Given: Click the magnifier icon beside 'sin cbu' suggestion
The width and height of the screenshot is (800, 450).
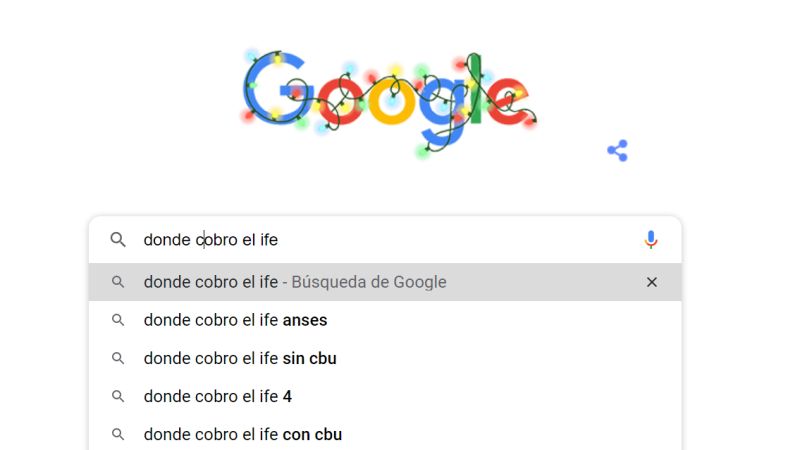Looking at the screenshot, I should click(118, 358).
